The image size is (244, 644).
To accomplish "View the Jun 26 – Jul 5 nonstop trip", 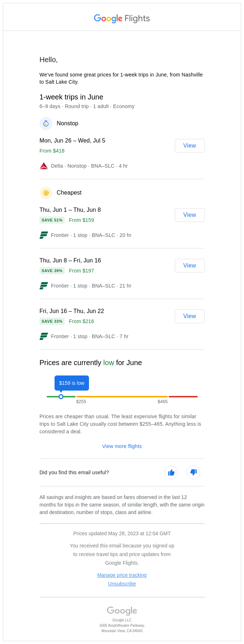I will 189,146.
